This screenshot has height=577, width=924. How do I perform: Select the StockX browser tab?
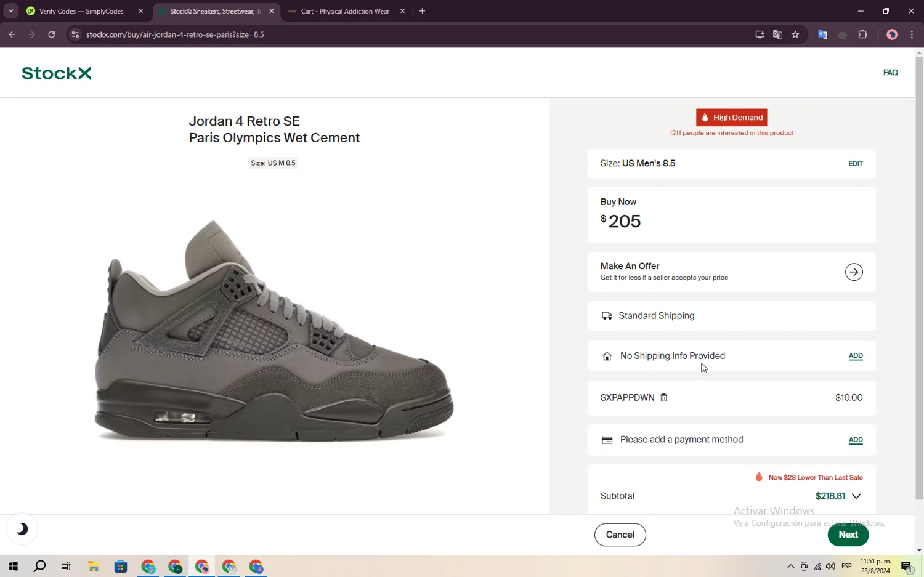(x=216, y=11)
